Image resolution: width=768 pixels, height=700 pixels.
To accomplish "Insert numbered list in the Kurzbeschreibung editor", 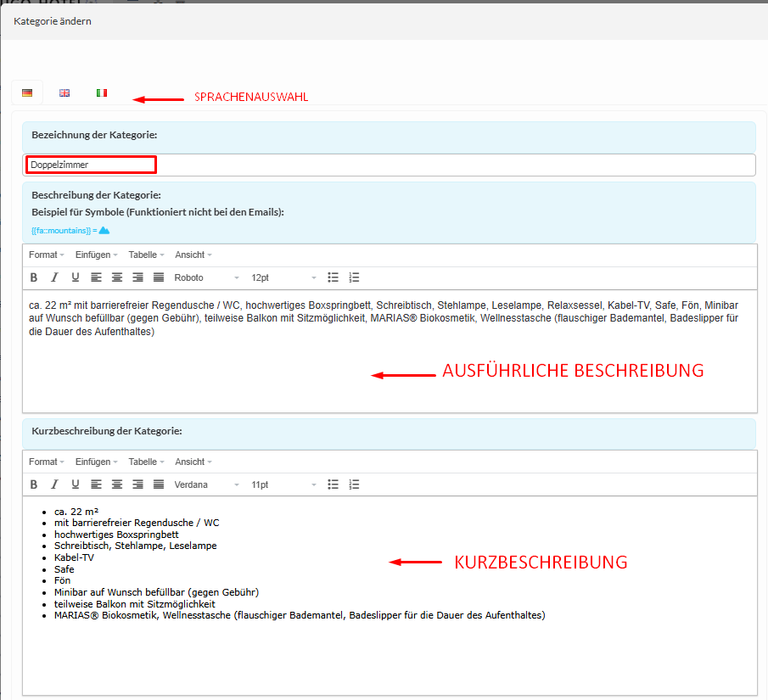I will coord(355,484).
